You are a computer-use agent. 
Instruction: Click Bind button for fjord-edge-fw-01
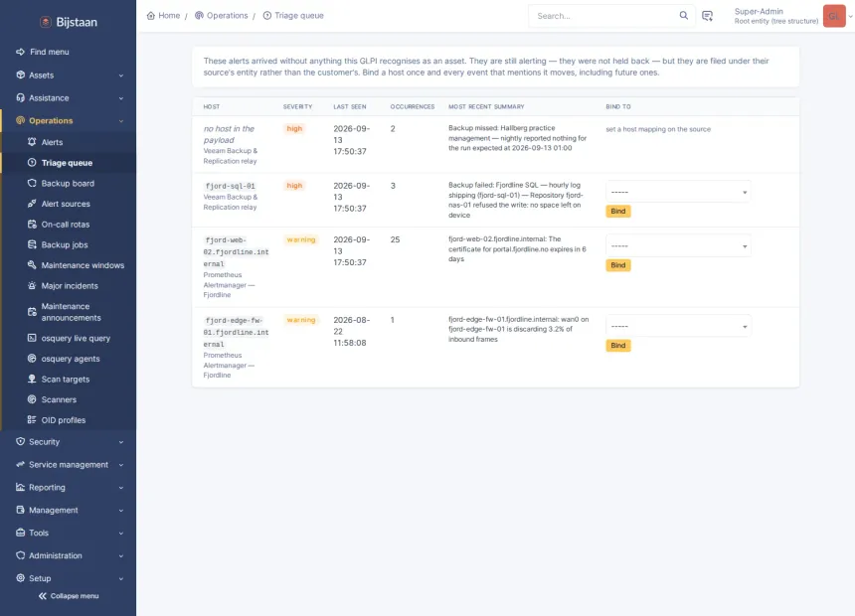tap(617, 345)
